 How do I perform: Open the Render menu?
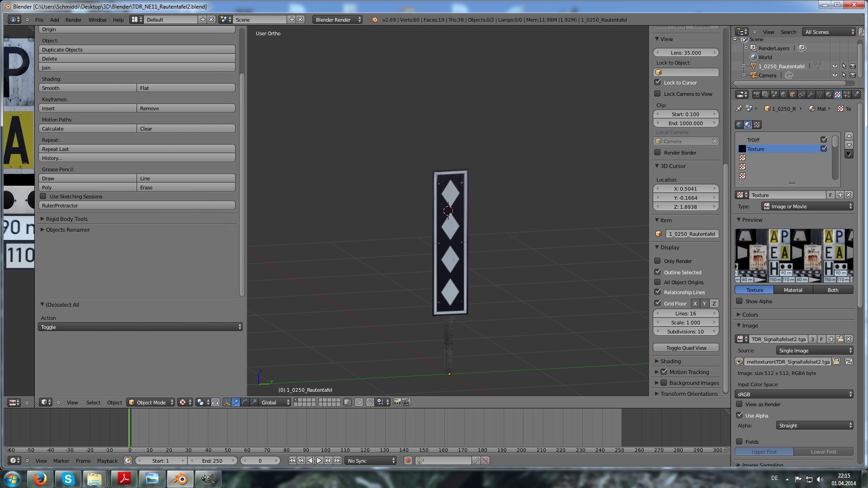[x=73, y=19]
